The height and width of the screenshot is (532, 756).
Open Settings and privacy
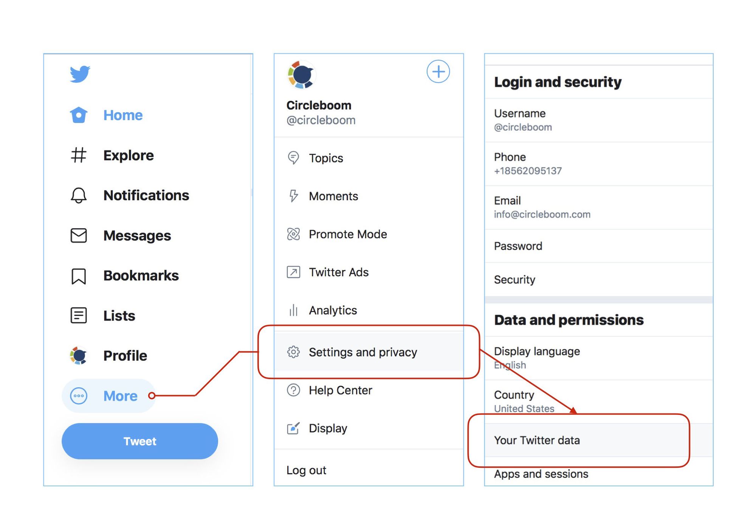(x=363, y=352)
